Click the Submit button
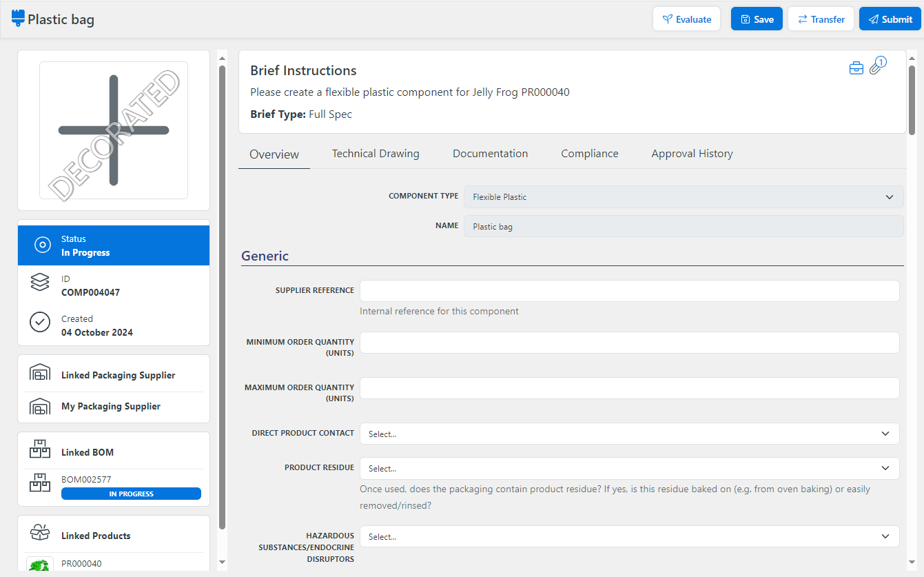Screen dimensions: 924x577 (890, 19)
